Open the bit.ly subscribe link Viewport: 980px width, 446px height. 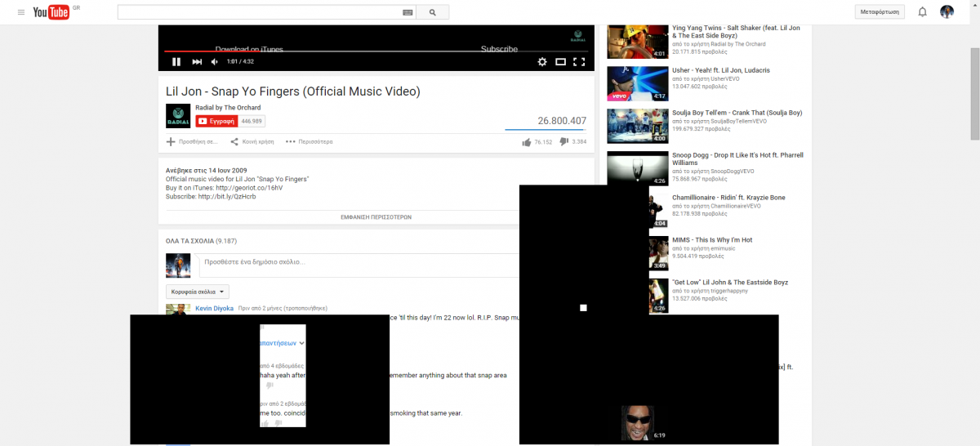pos(227,197)
